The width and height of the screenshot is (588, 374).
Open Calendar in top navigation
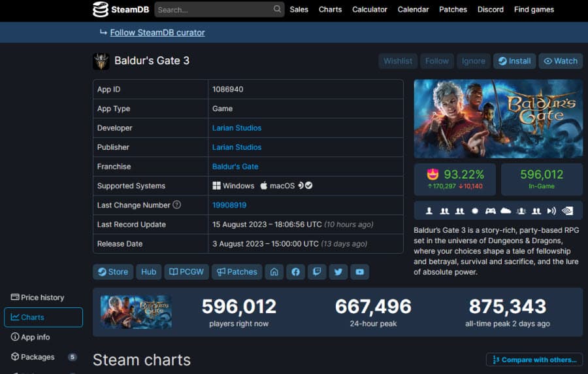click(413, 9)
